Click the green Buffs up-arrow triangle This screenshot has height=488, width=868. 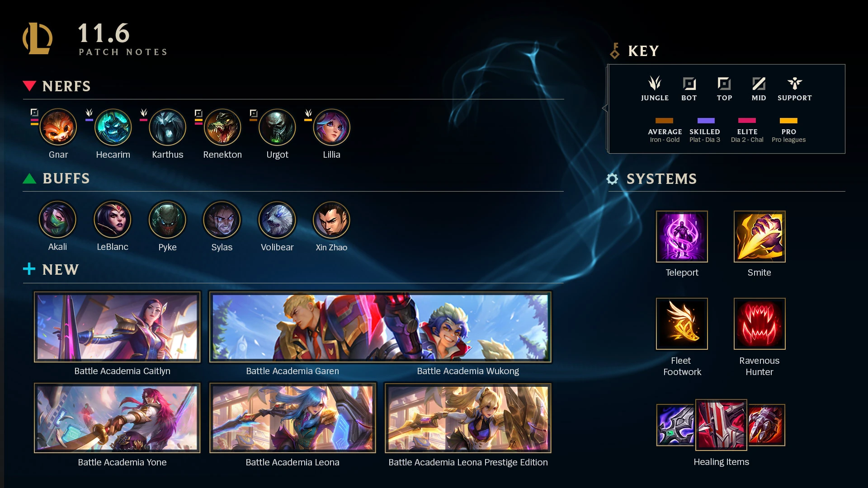(29, 178)
